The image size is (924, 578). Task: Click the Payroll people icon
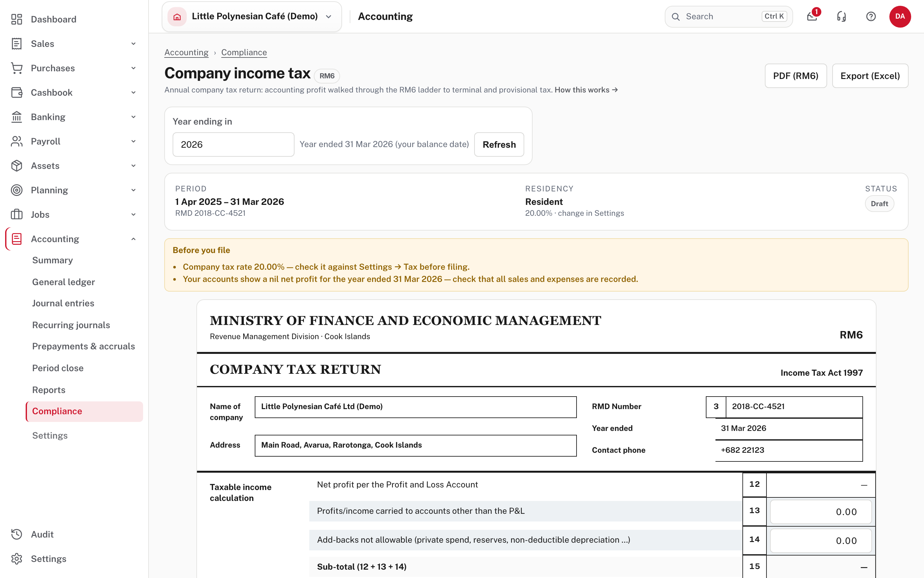16,141
